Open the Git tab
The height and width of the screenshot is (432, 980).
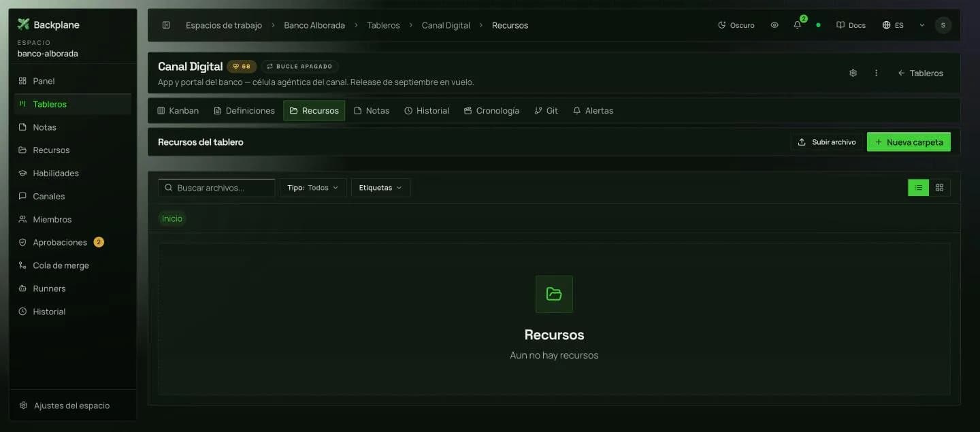546,110
